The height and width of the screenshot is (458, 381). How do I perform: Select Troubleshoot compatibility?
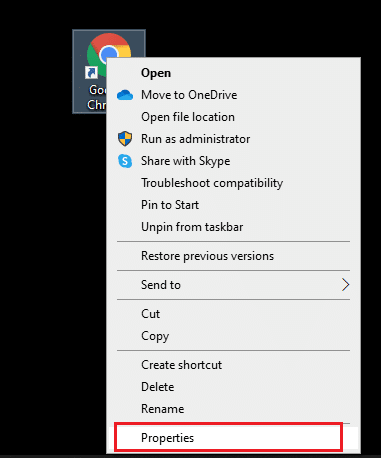point(233,183)
